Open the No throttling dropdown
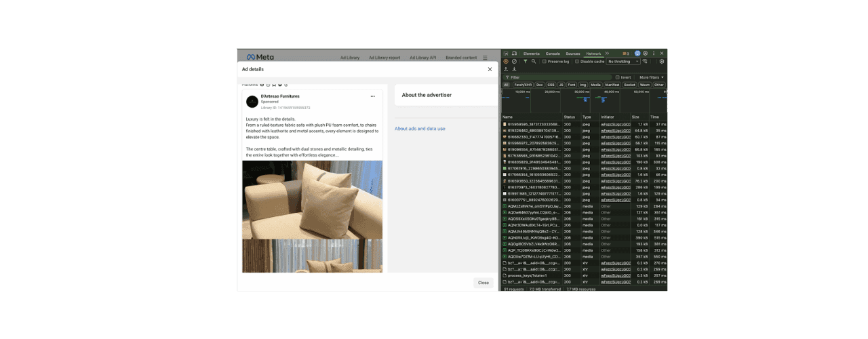 (623, 61)
